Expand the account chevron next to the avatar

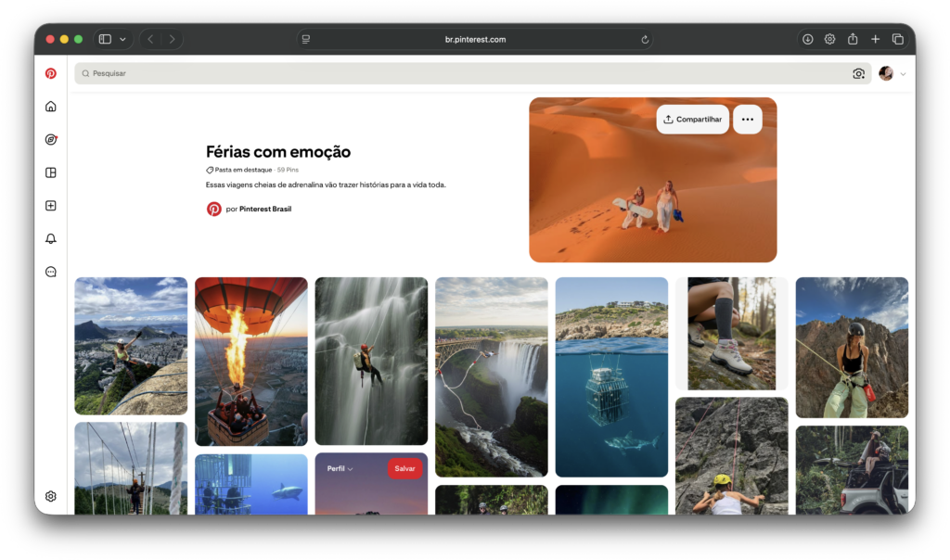click(x=903, y=74)
